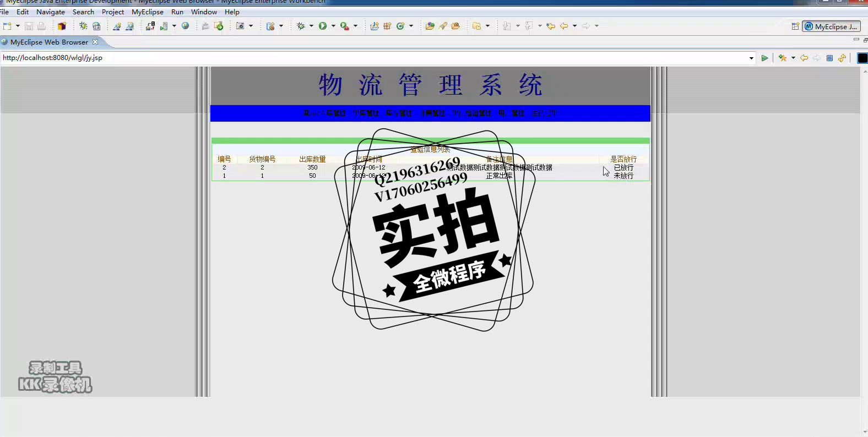Click the Back navigation arrow in main toolbar

(564, 26)
